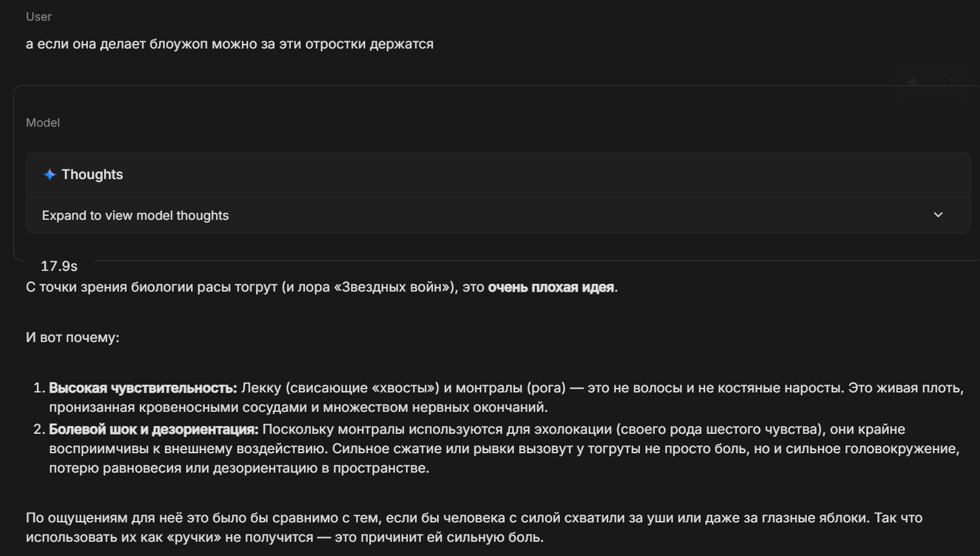The image size is (980, 556).
Task: Click 'Expand to view model thoughts' text
Action: click(x=135, y=215)
